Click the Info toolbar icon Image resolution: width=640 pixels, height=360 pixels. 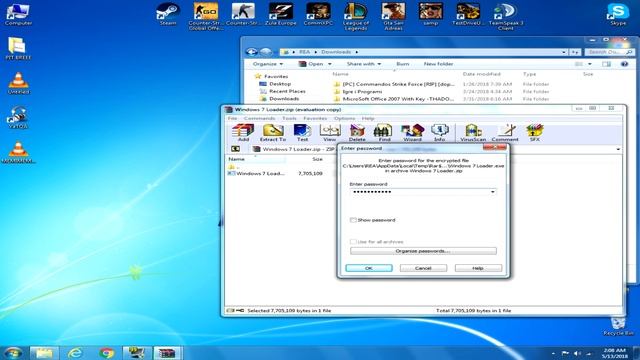click(x=440, y=133)
